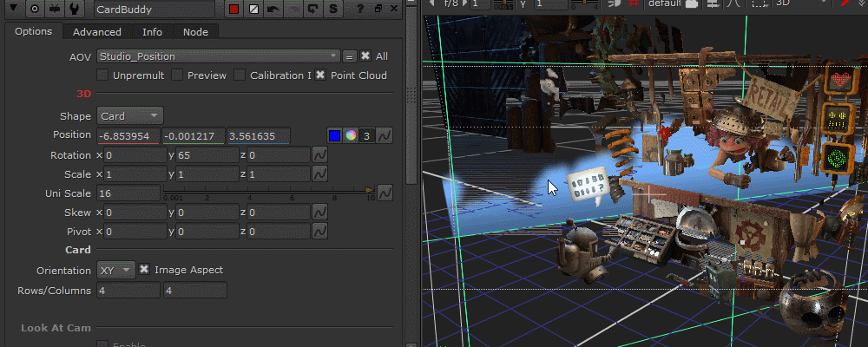The width and height of the screenshot is (868, 347).
Task: Open Pivot animation curve menu
Action: pyautogui.click(x=320, y=231)
